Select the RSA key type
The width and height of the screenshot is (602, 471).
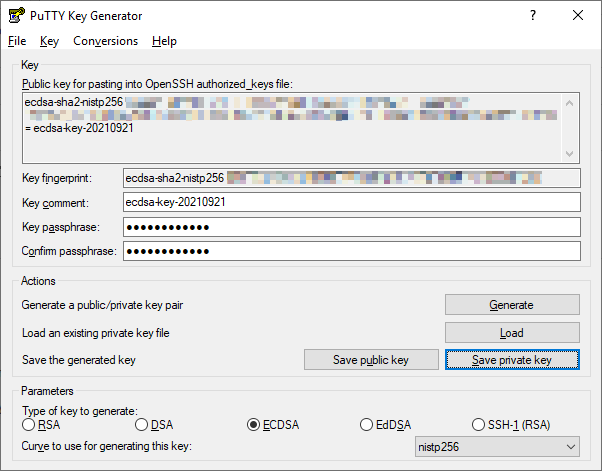tap(29, 425)
